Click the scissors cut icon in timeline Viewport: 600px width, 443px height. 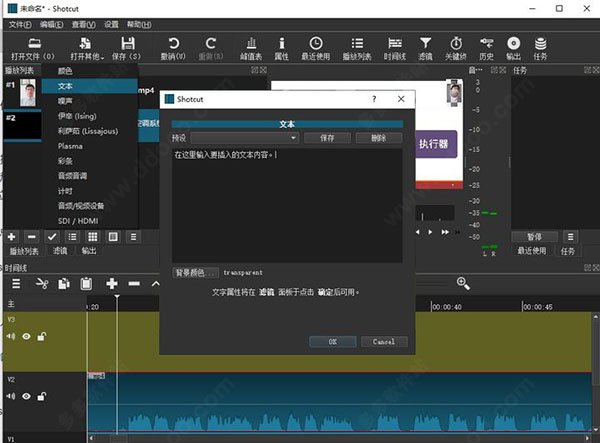(42, 284)
